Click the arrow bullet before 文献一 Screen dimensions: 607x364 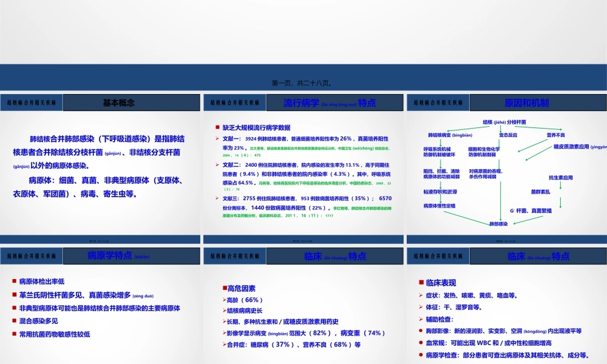point(217,138)
